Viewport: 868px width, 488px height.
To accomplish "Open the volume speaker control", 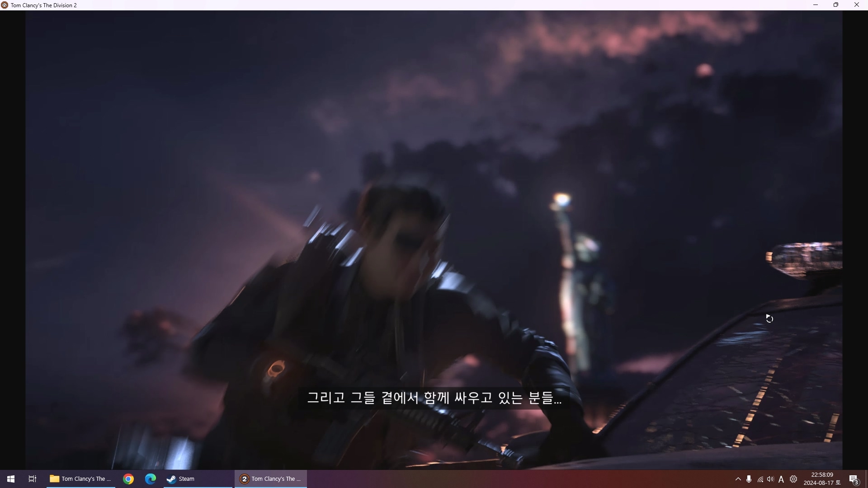I will coord(770,479).
